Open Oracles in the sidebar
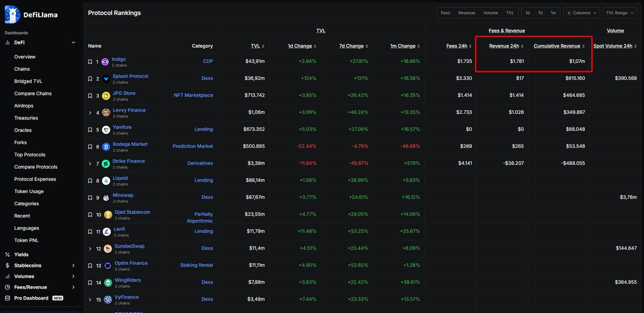The height and width of the screenshot is (313, 644). tap(23, 130)
